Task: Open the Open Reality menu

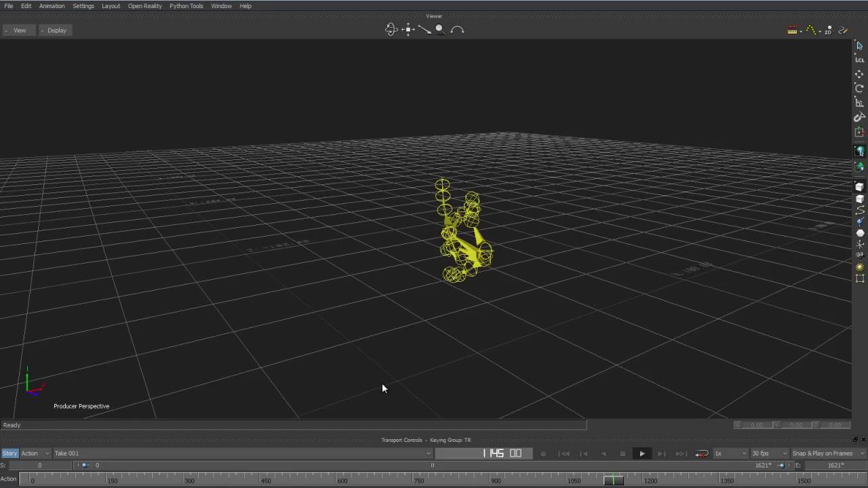Action: click(144, 6)
